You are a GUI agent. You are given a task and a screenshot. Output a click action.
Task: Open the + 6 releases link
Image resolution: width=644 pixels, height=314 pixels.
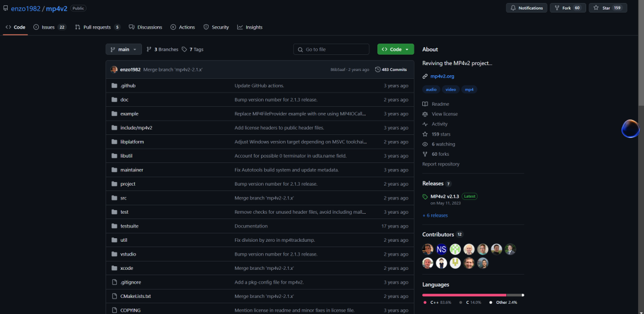[435, 216]
